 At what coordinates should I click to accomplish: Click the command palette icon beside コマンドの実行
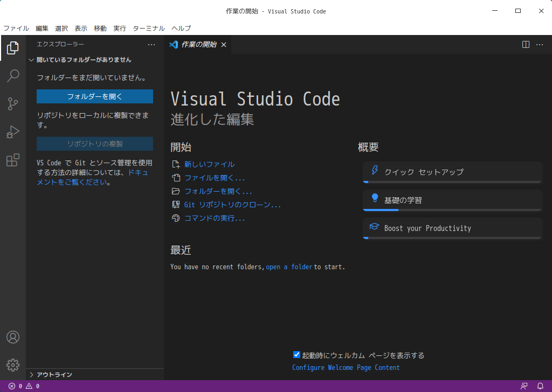(x=176, y=218)
